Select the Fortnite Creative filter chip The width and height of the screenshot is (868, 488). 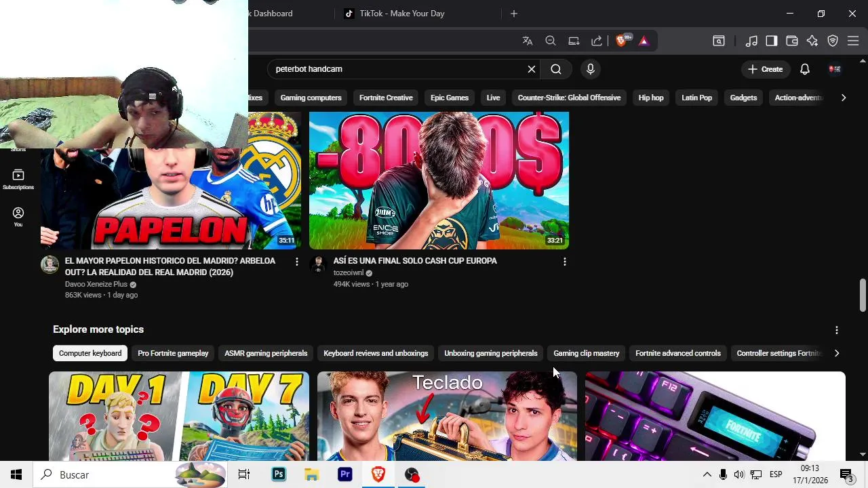click(x=386, y=98)
